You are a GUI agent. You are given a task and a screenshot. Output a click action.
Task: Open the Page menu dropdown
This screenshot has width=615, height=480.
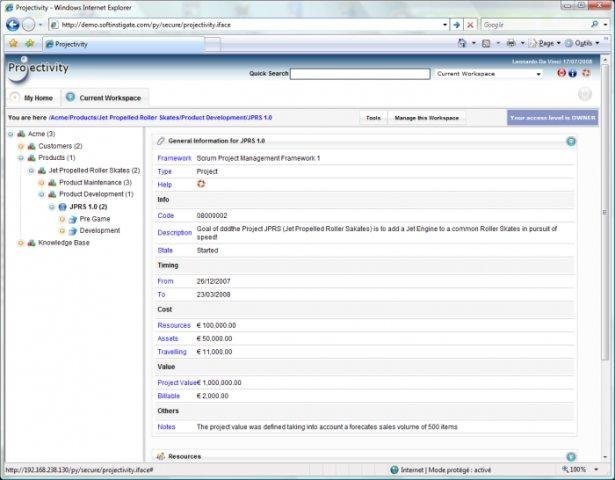click(546, 43)
